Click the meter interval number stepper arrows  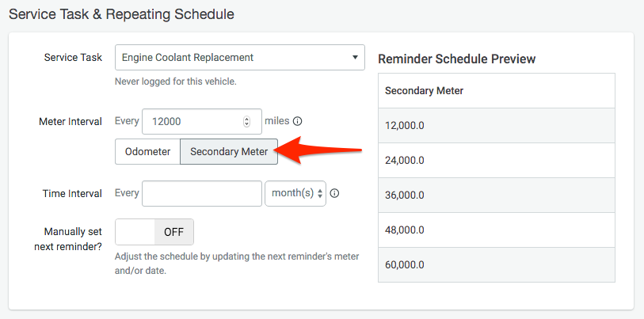point(246,122)
